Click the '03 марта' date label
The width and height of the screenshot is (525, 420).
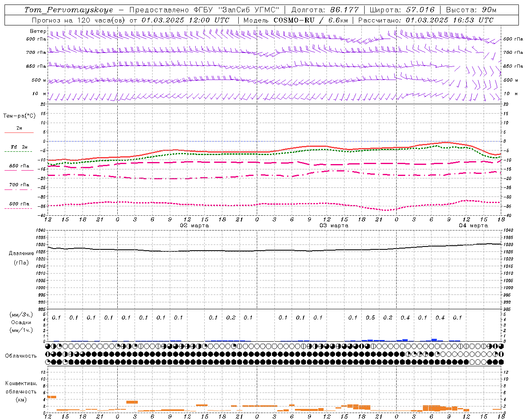(x=334, y=226)
